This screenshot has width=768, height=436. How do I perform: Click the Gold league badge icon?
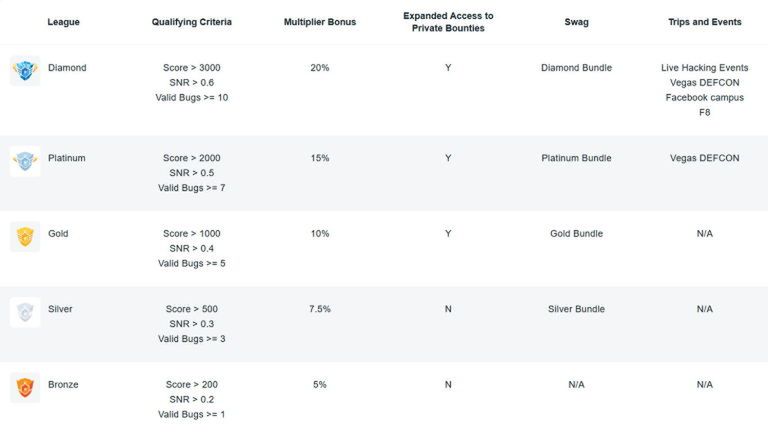tap(25, 237)
